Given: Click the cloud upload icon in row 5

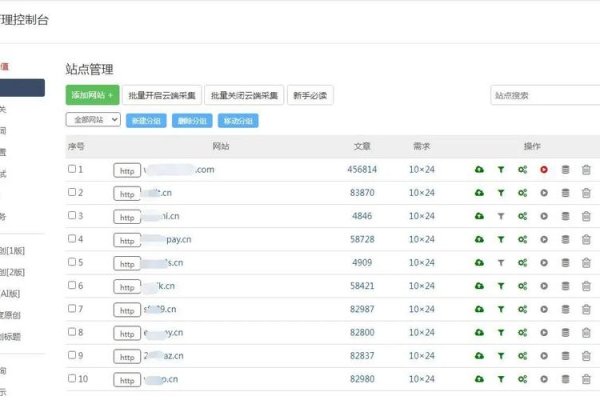Looking at the screenshot, I should [x=479, y=263].
